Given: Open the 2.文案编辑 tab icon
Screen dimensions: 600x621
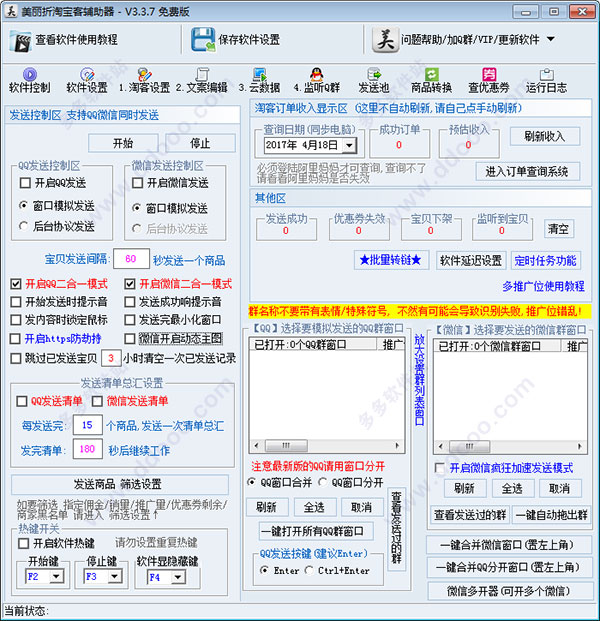Looking at the screenshot, I should click(x=202, y=74).
